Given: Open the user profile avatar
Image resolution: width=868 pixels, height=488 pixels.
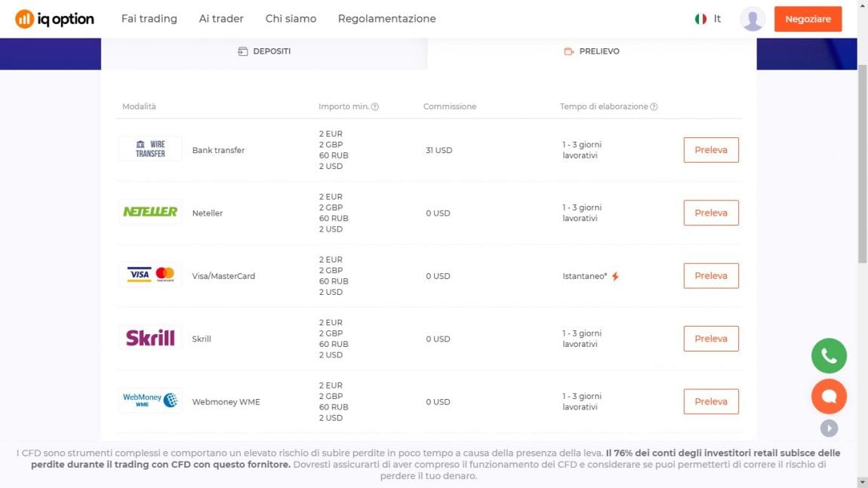Looking at the screenshot, I should click(x=753, y=19).
